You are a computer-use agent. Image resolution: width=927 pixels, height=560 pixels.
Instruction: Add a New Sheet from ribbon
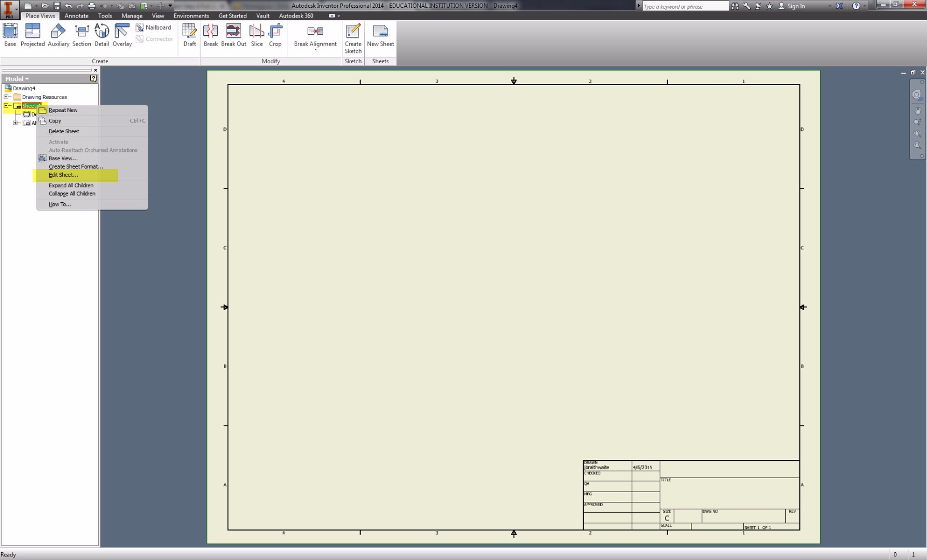(380, 35)
